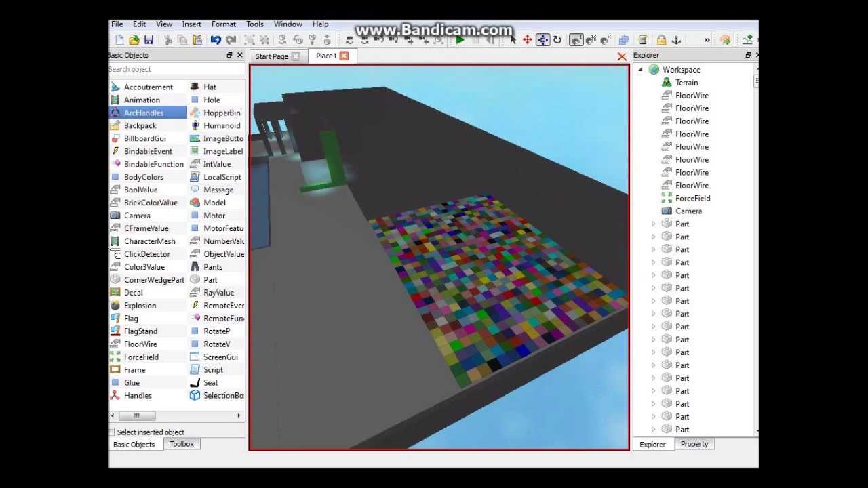Switch to the Property tab
The height and width of the screenshot is (488, 868).
coord(694,444)
